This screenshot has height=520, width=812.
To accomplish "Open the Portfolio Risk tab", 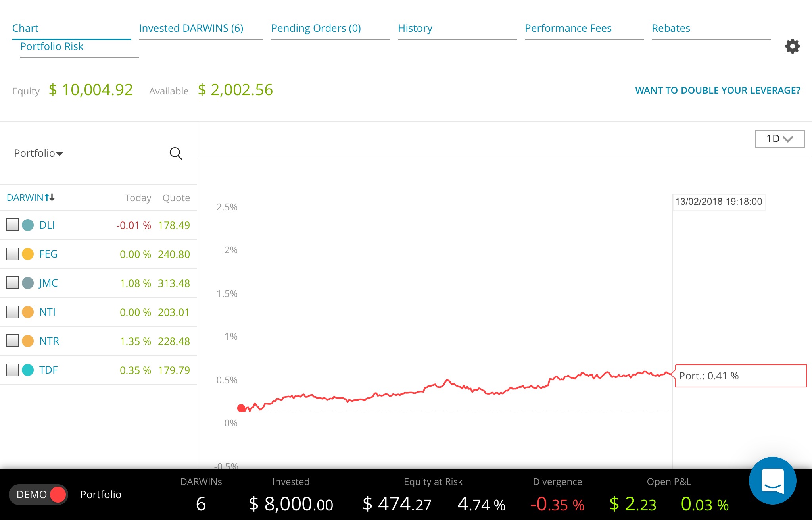I will tap(52, 46).
